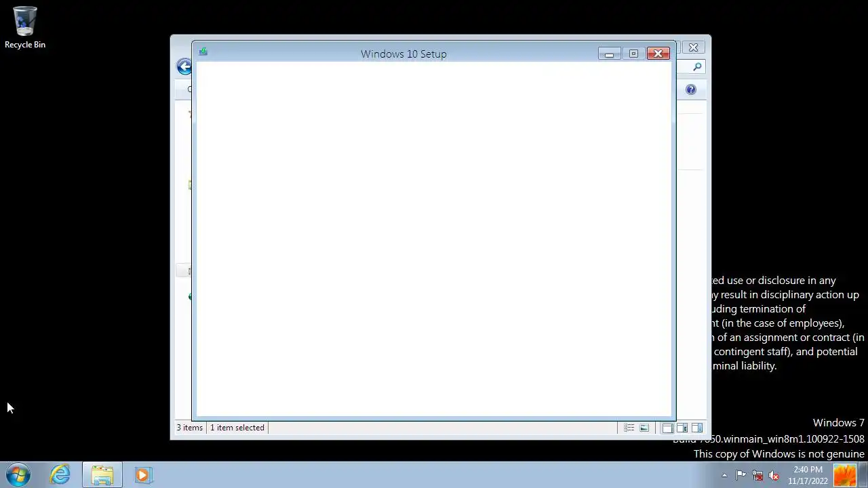Maximize the Windows 10 Setup window

pos(633,54)
